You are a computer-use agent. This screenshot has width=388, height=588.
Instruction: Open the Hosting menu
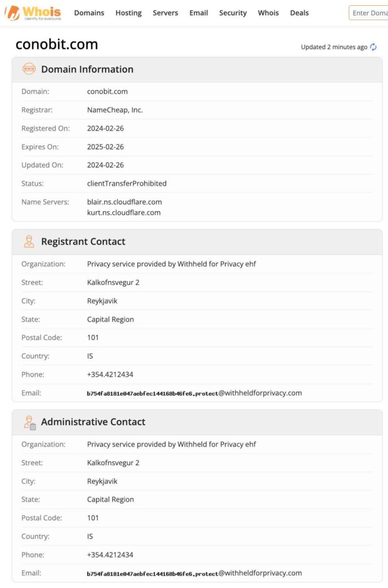[x=128, y=13]
